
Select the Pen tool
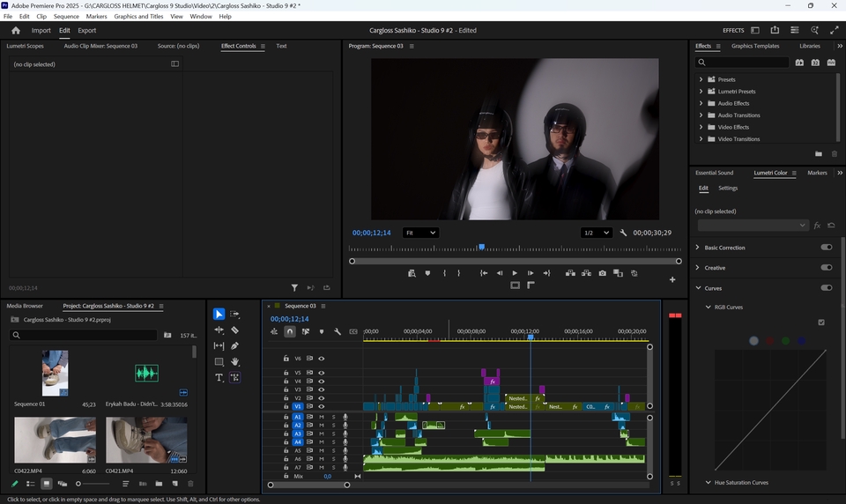click(234, 345)
